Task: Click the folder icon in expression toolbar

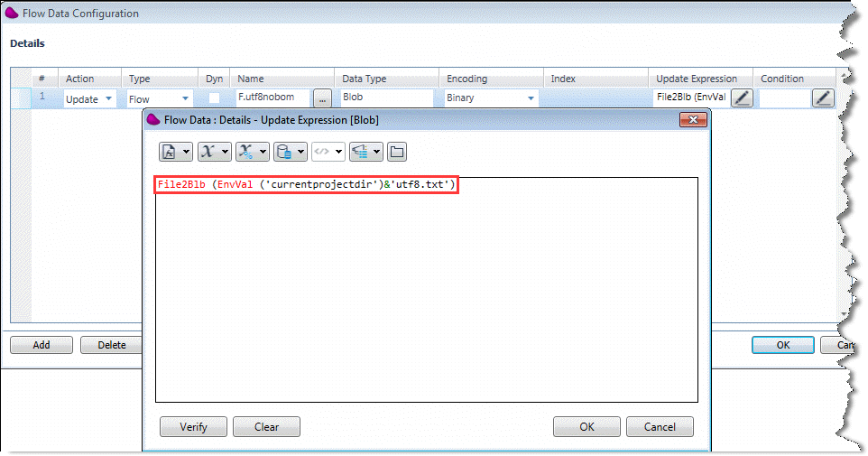Action: pyautogui.click(x=396, y=152)
